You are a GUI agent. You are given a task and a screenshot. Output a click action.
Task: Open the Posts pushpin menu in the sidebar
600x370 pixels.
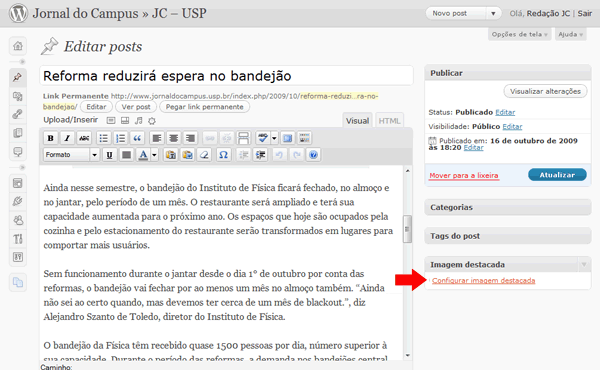click(18, 77)
